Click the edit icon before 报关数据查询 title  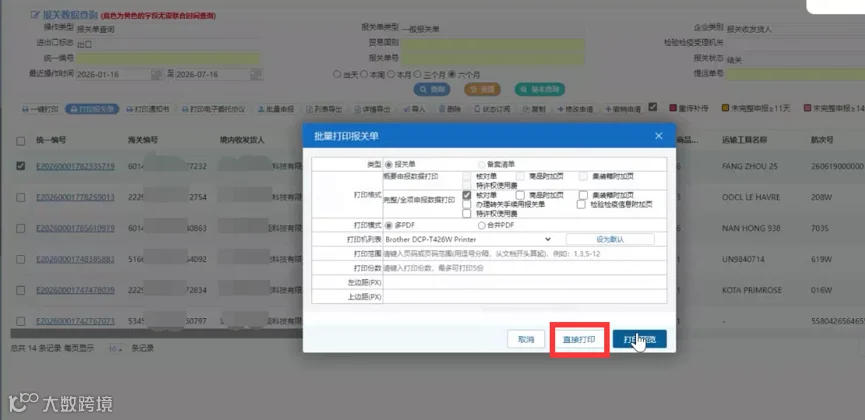click(x=36, y=15)
